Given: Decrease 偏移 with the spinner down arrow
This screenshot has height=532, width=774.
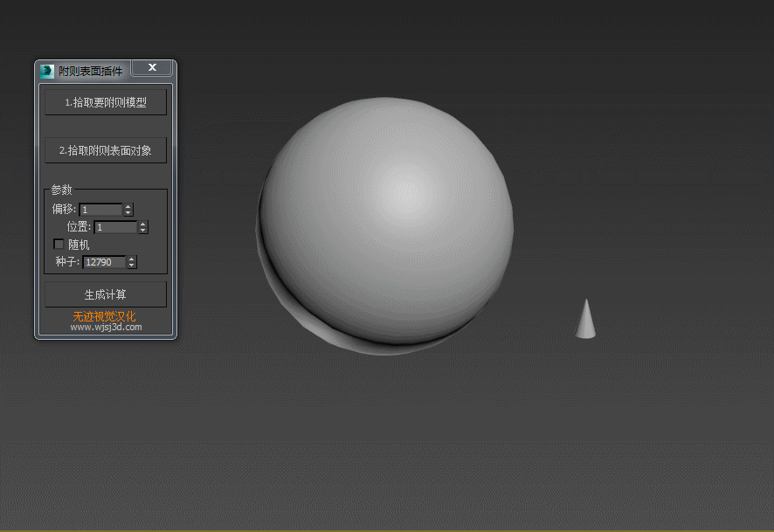Looking at the screenshot, I should (x=128, y=213).
